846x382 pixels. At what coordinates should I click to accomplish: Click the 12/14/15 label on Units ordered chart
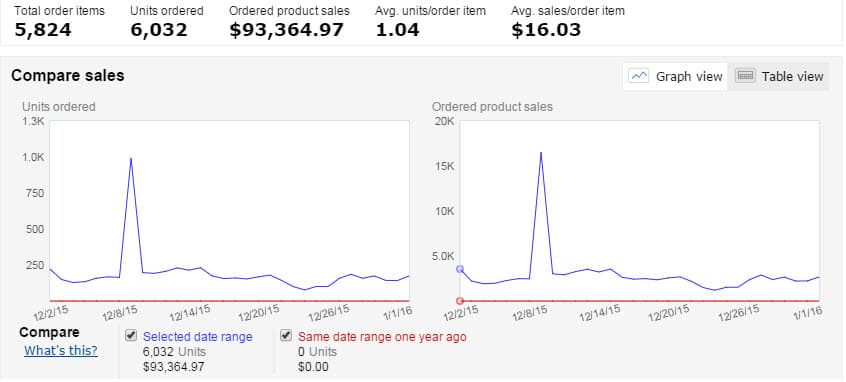pos(190,314)
